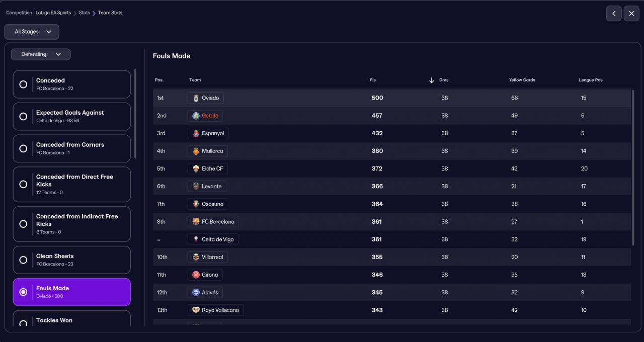
Task: Open Stats in the breadcrumb trail
Action: pyautogui.click(x=85, y=13)
